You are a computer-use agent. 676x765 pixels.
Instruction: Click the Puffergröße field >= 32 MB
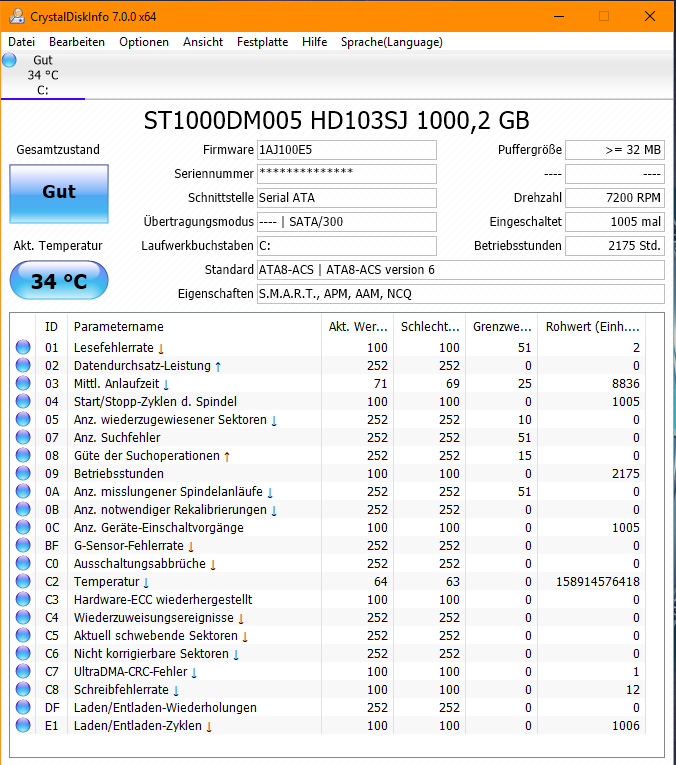pos(615,150)
